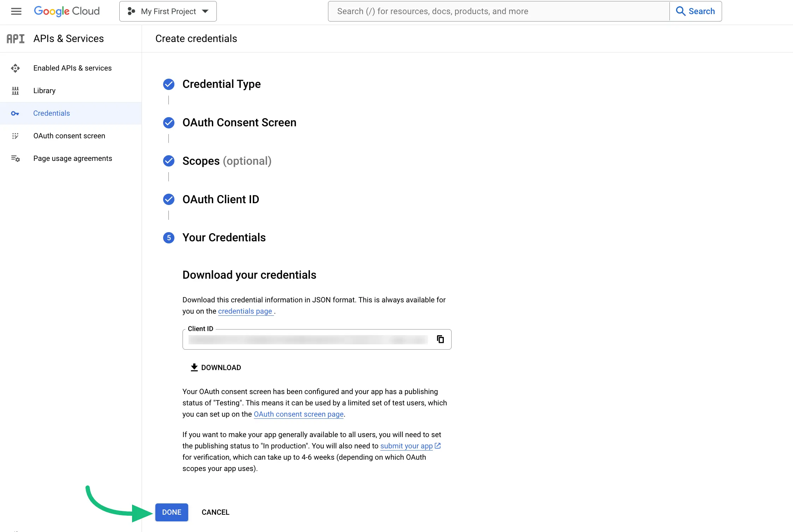Viewport: 793px width, 532px height.
Task: Toggle the OAuth Client ID checkmark
Action: click(168, 199)
